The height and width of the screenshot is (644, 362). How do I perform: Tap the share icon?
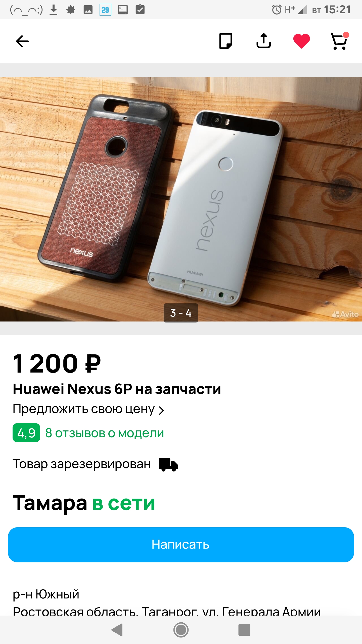point(263,41)
